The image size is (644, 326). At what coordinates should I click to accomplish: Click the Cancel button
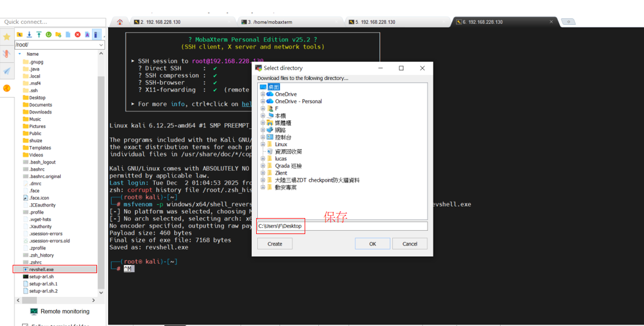click(410, 244)
